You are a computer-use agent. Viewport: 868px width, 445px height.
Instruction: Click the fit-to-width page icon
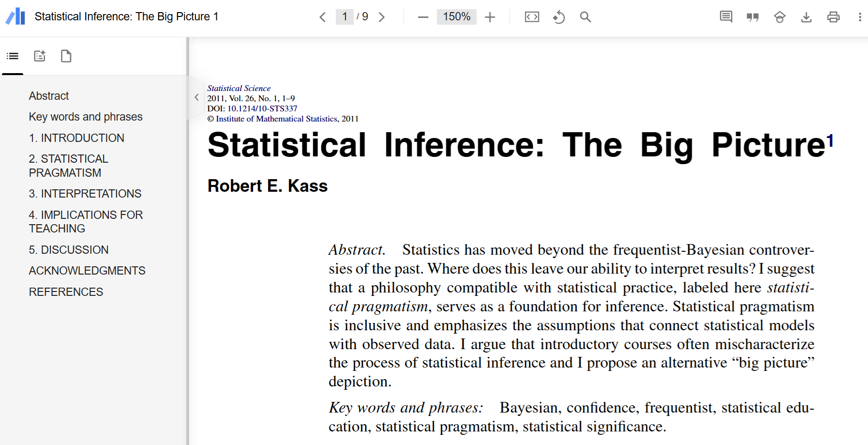(x=532, y=17)
